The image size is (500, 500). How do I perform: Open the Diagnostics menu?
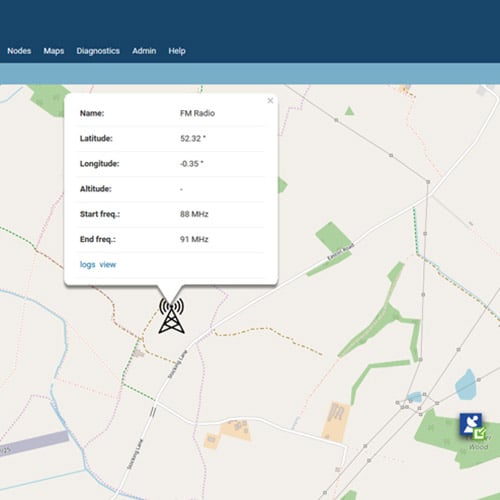[x=98, y=51]
